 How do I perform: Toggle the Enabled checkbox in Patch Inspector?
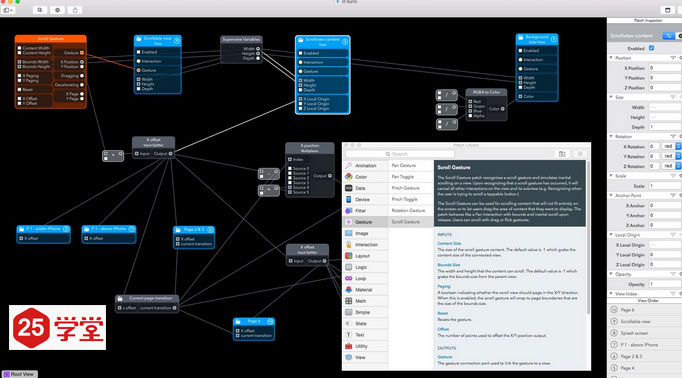coord(651,48)
